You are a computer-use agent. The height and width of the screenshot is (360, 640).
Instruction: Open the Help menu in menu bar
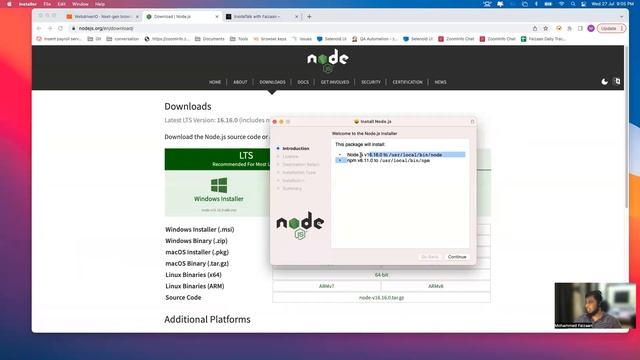100,4
